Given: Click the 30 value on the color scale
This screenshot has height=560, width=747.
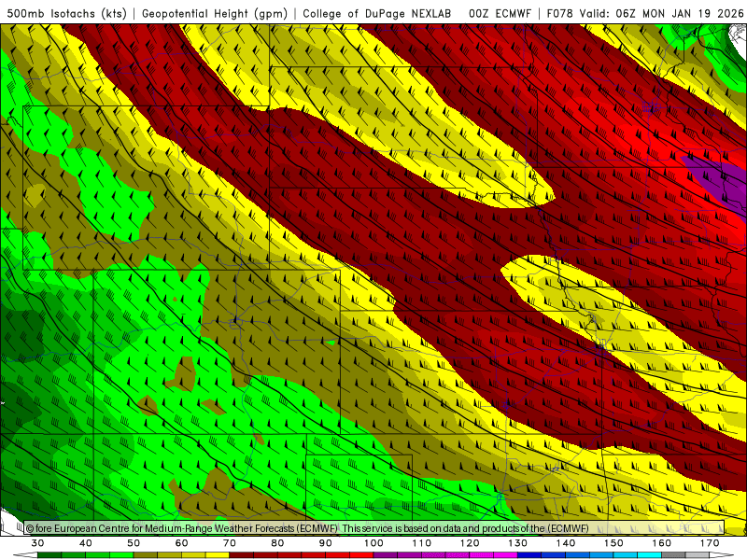Looking at the screenshot, I should click(x=37, y=543).
